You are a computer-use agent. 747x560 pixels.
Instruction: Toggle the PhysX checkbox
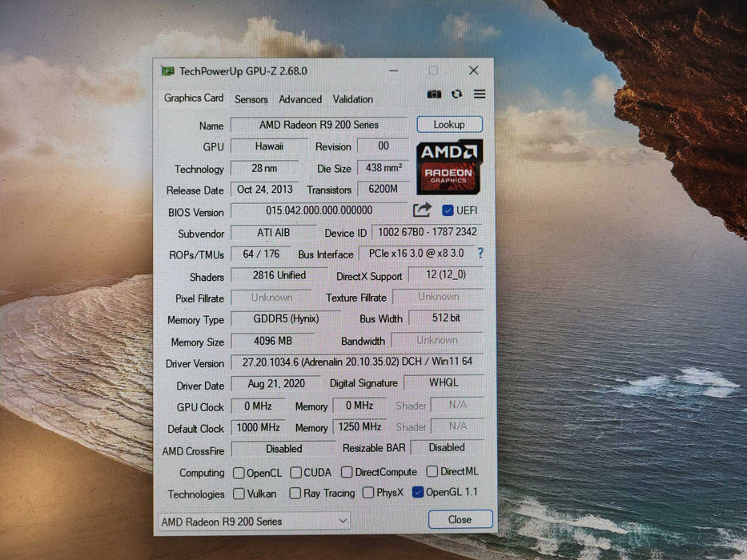click(x=367, y=492)
